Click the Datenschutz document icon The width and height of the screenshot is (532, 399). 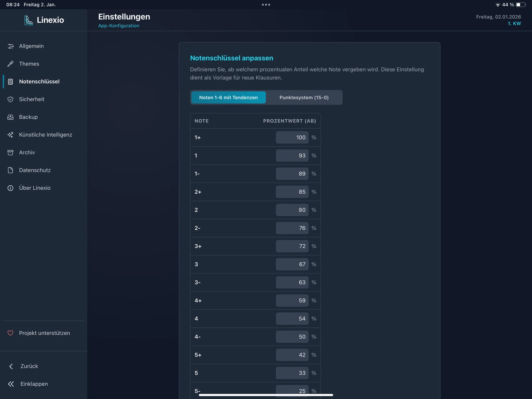click(11, 170)
